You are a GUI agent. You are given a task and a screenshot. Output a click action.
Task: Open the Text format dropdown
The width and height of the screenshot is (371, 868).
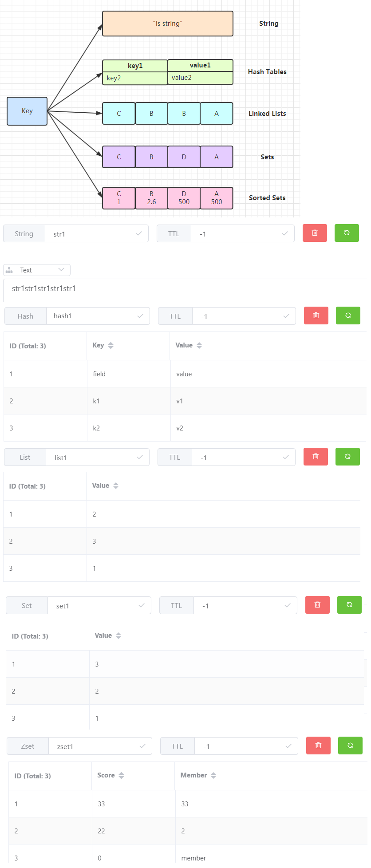(37, 270)
